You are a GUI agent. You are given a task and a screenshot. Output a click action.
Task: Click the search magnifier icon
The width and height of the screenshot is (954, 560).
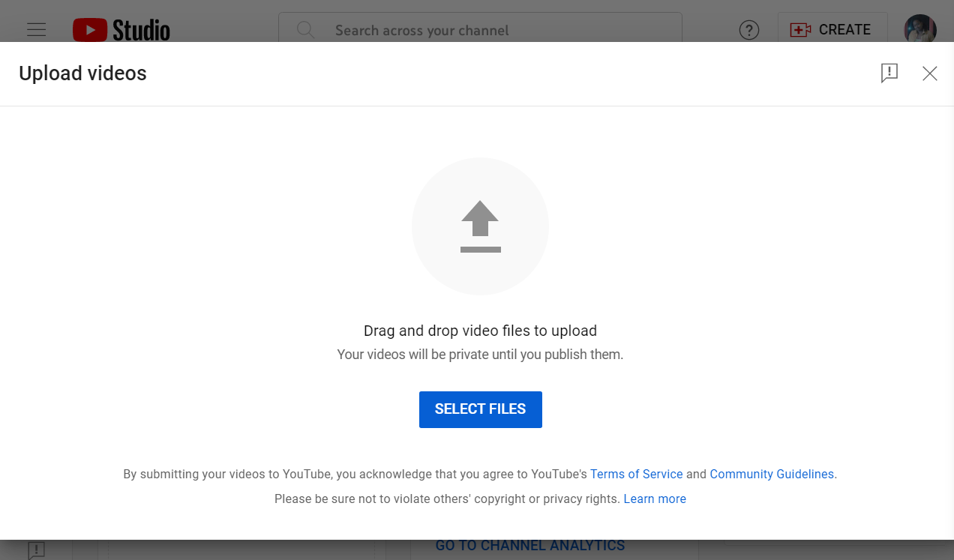[304, 30]
